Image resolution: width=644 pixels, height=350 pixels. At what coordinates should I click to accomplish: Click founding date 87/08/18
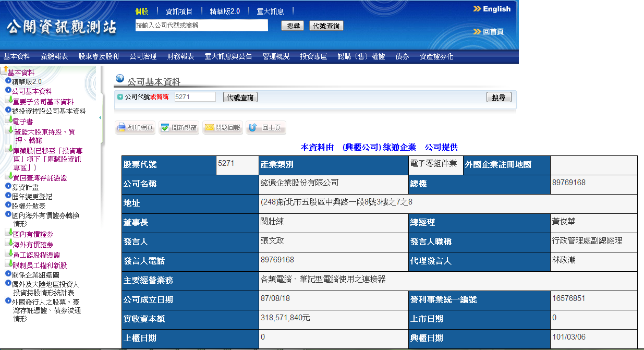pyautogui.click(x=275, y=298)
